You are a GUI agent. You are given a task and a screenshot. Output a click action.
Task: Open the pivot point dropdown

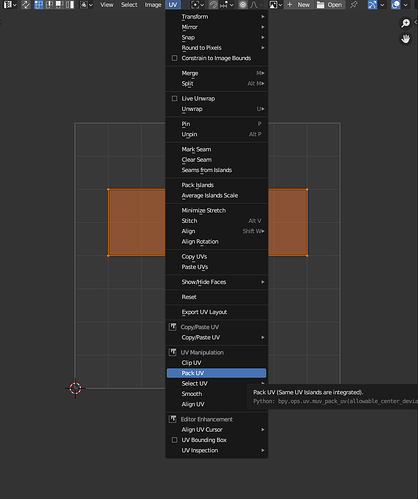pyautogui.click(x=198, y=5)
